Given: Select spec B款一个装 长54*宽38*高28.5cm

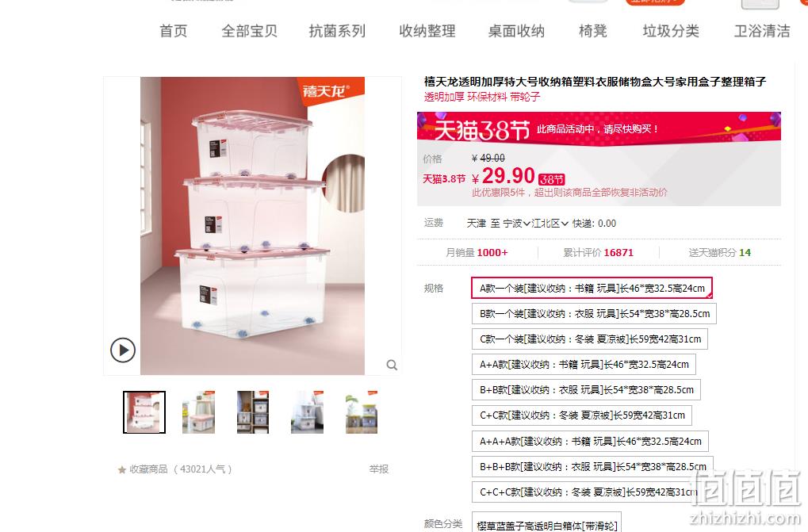Looking at the screenshot, I should [x=594, y=314].
